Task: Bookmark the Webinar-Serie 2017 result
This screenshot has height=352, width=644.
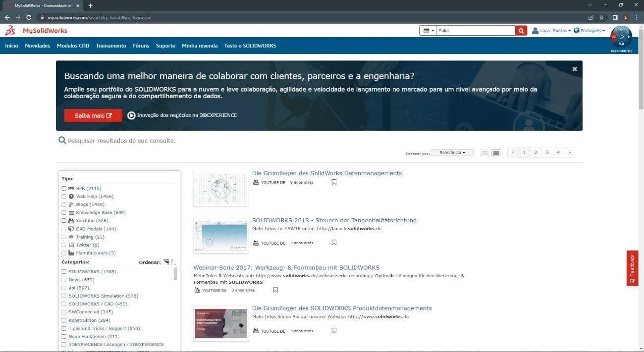Action: 275,290
